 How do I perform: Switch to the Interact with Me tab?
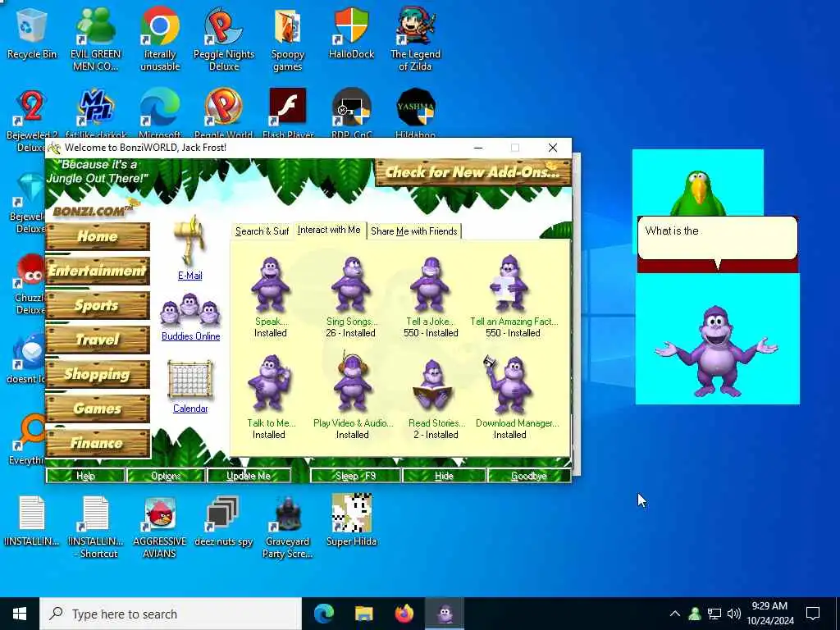pos(329,230)
